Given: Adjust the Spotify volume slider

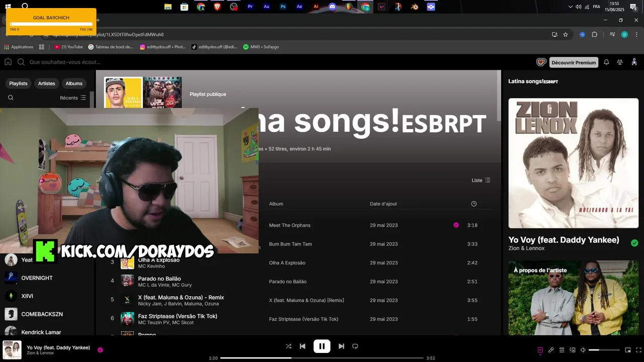Looking at the screenshot, I should coord(604,350).
